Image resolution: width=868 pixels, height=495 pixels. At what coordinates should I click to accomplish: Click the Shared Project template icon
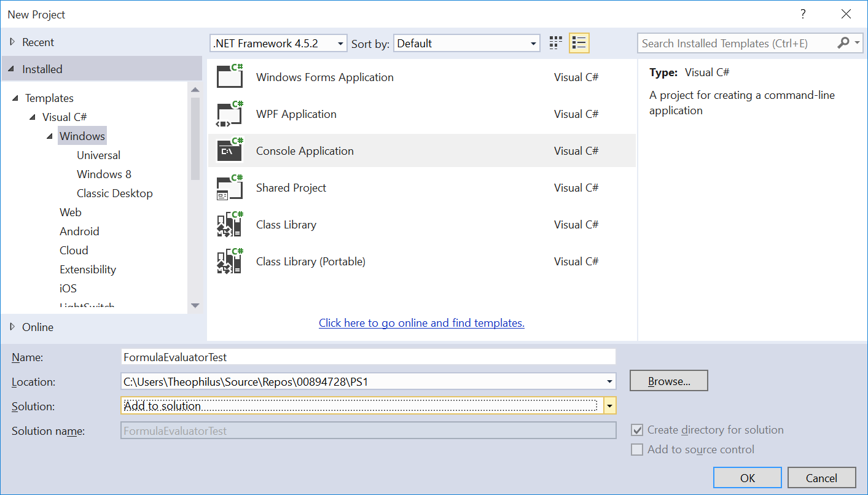[230, 187]
